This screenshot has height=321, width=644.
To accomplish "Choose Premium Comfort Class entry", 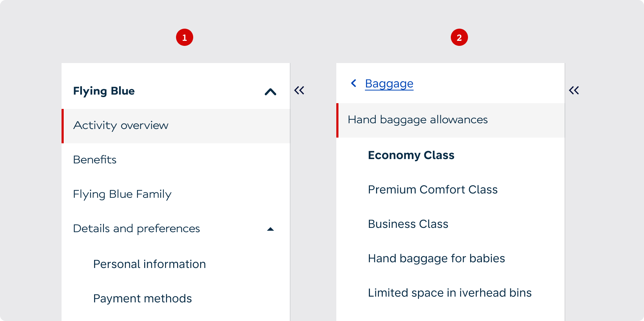I will [x=433, y=190].
